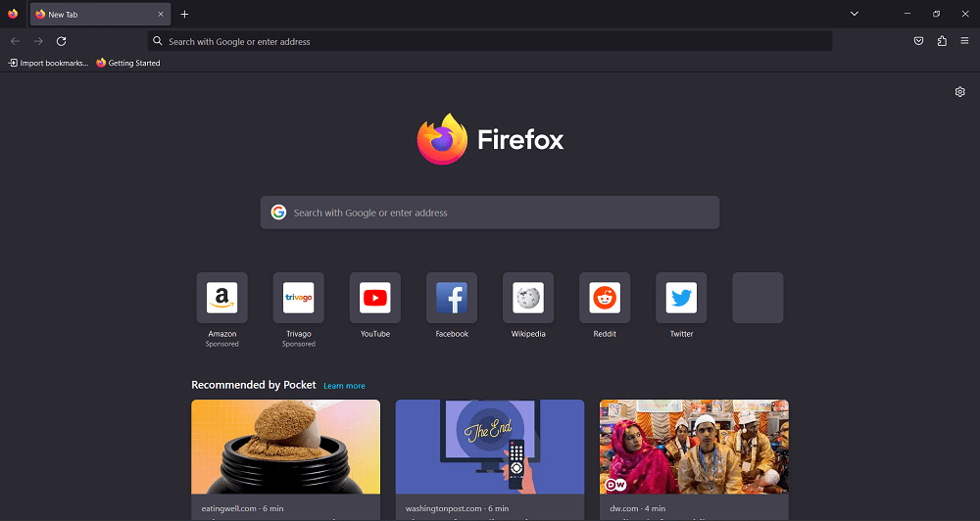Select the New Tab tab
980x521 pixels.
coord(100,15)
